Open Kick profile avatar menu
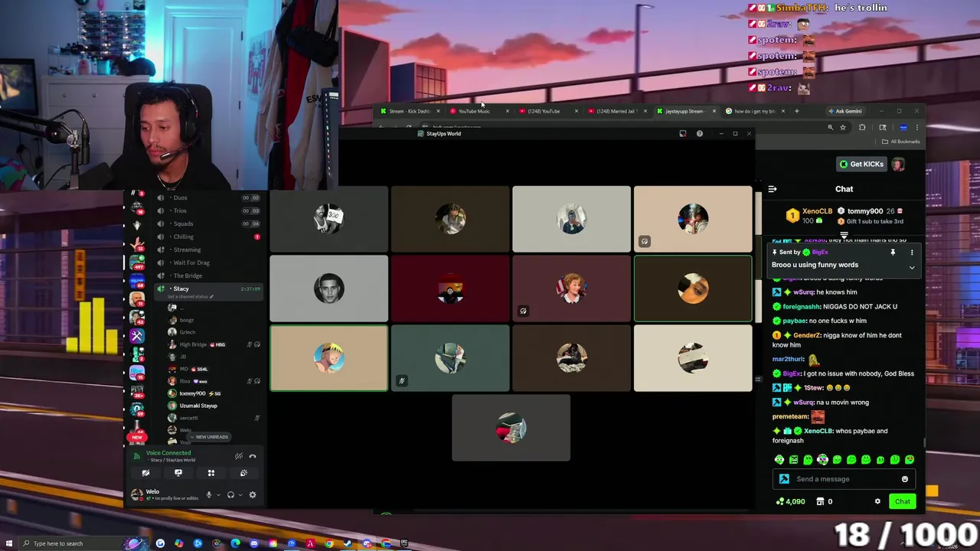 point(898,164)
